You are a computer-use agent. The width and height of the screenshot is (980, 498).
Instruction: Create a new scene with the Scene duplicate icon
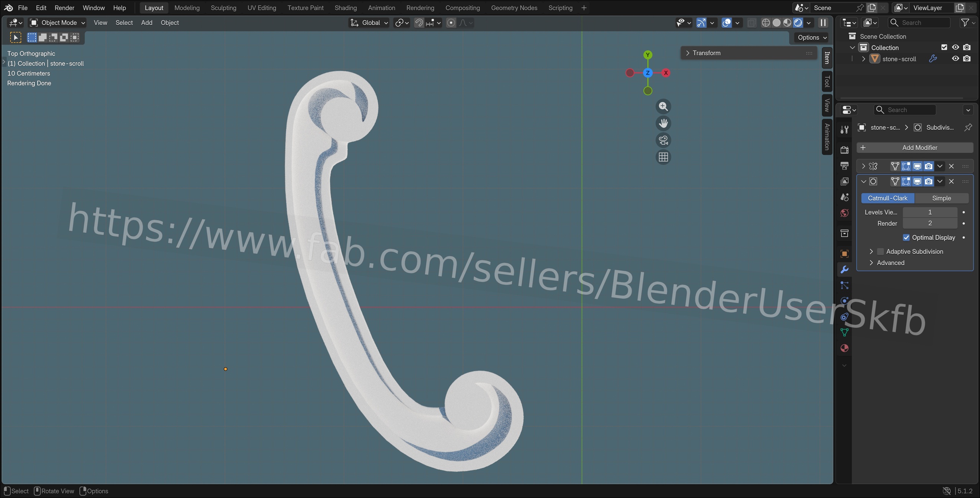coord(872,8)
